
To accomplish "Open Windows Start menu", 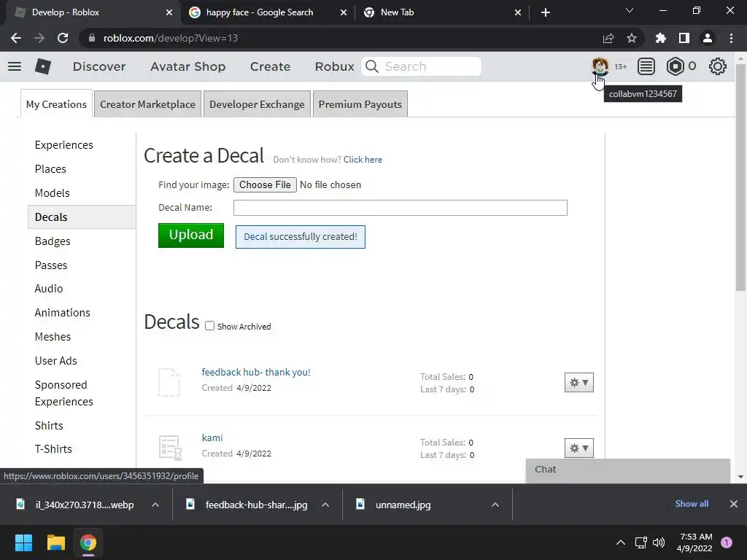I will click(x=23, y=542).
